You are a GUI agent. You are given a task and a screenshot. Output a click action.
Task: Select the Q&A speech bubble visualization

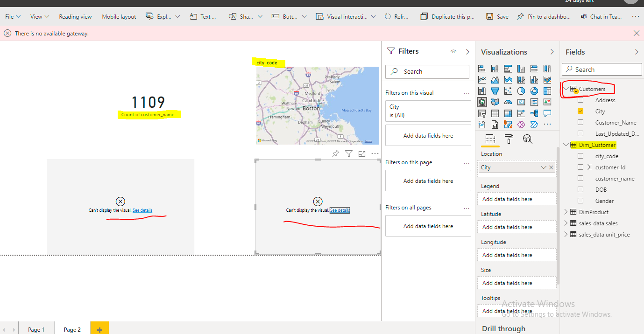click(x=547, y=113)
